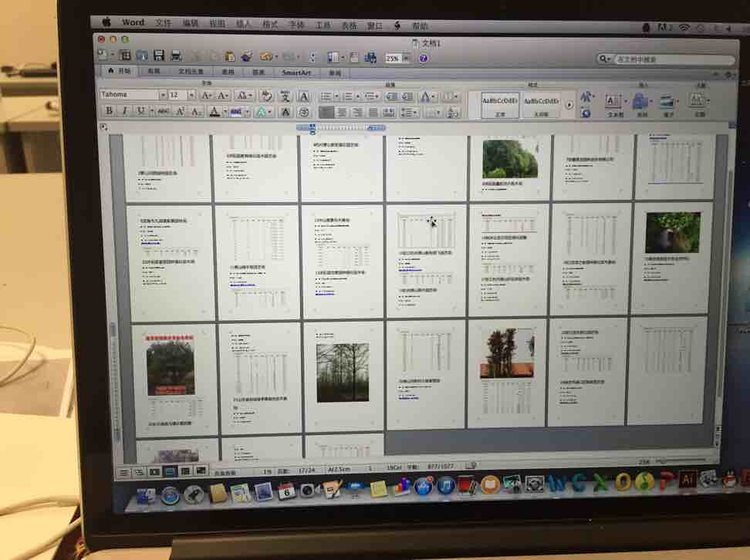The image size is (750, 560).
Task: Switch to the SmartArt ribbon tab
Action: (x=296, y=73)
